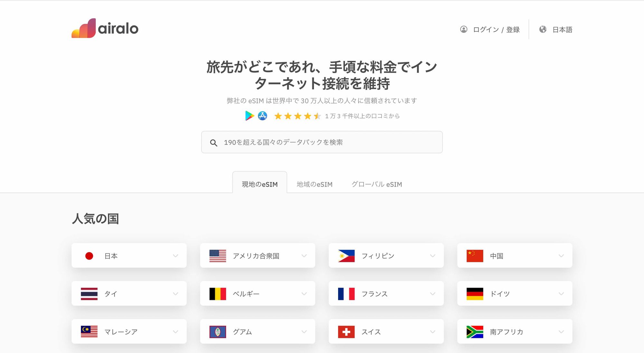
Task: Click the user account icon
Action: tap(464, 29)
